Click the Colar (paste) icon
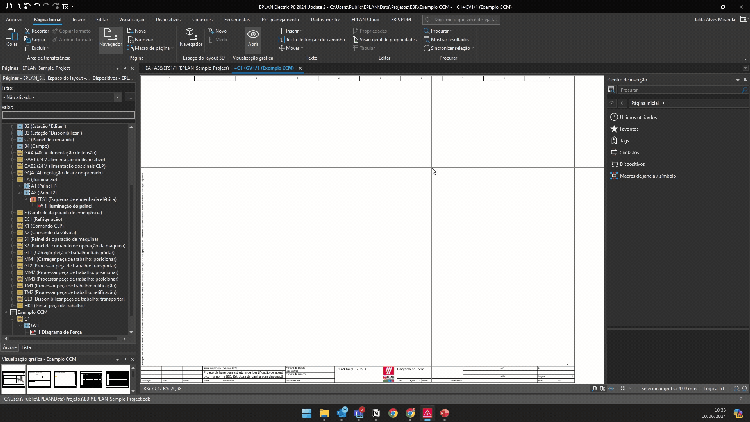Screen dimensions: 750x422 pyautogui.click(x=11, y=36)
